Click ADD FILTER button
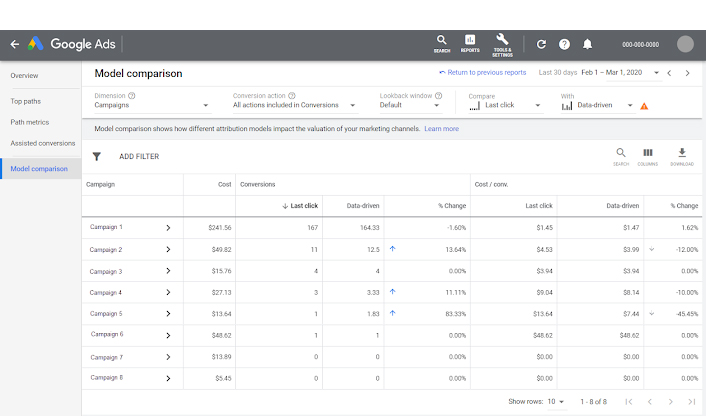The image size is (706, 416). pyautogui.click(x=139, y=156)
